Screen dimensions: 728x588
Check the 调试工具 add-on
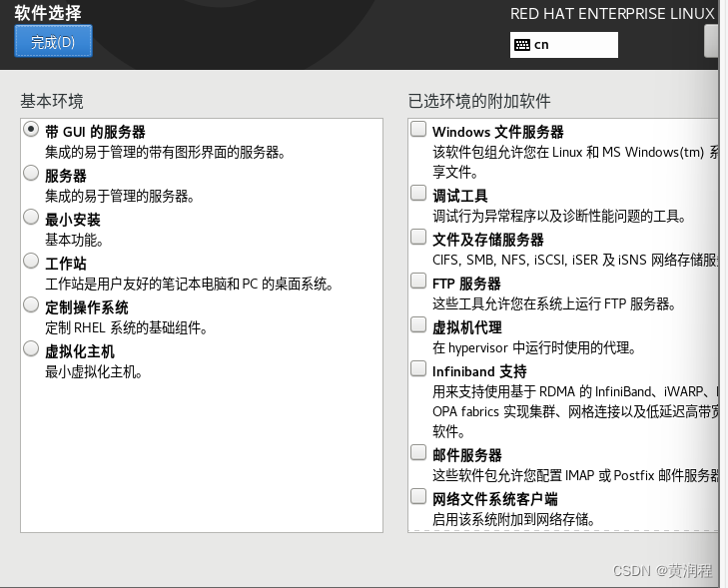click(x=418, y=193)
